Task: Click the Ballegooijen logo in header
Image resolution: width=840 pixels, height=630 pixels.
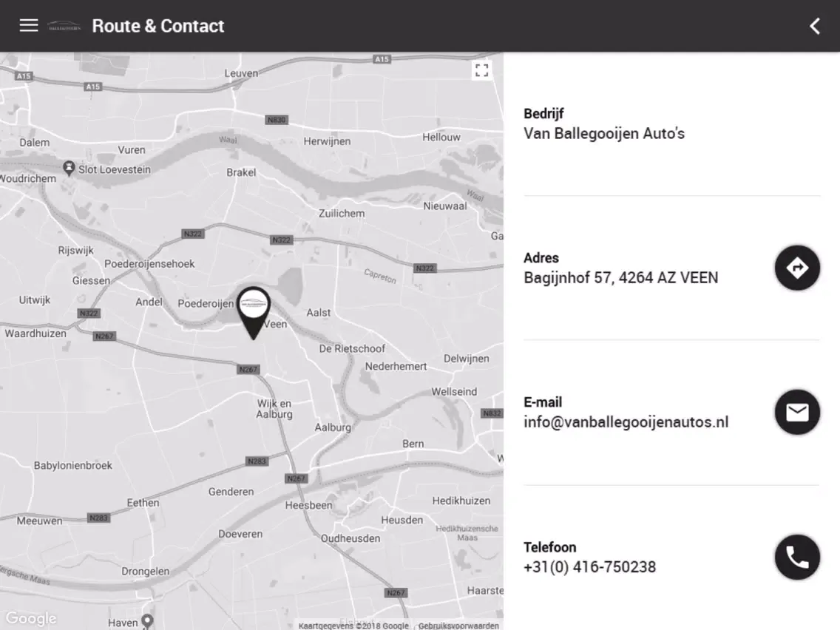Action: (64, 26)
